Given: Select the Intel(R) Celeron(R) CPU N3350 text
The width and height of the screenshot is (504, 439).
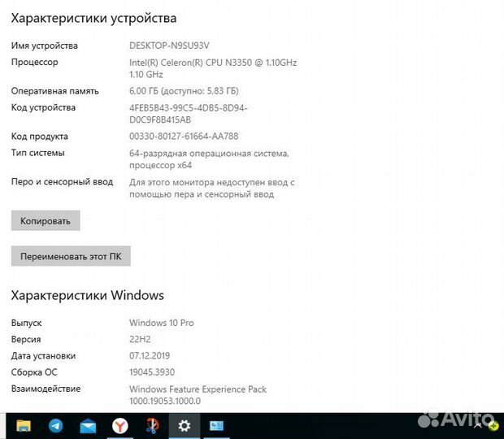Looking at the screenshot, I should point(190,63).
